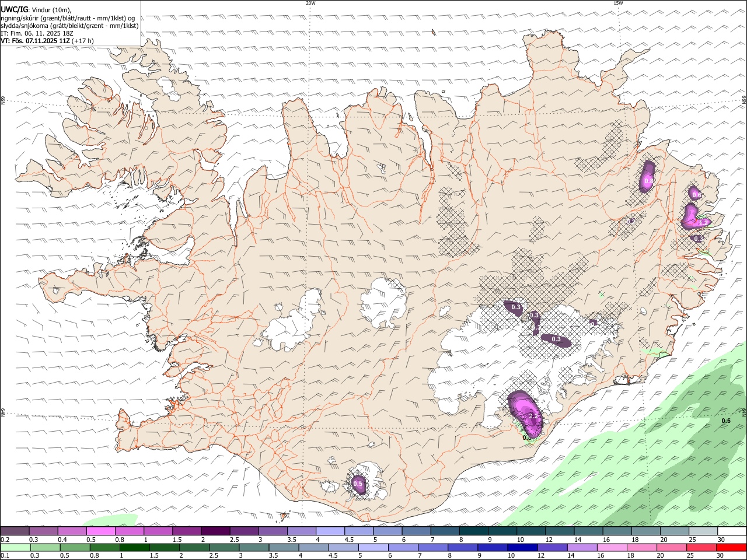Viewport: 747px width, 560px height.
Task: Select the 'IT: Fim. 06. 11. 2025 18Z' line
Action: pos(37,33)
